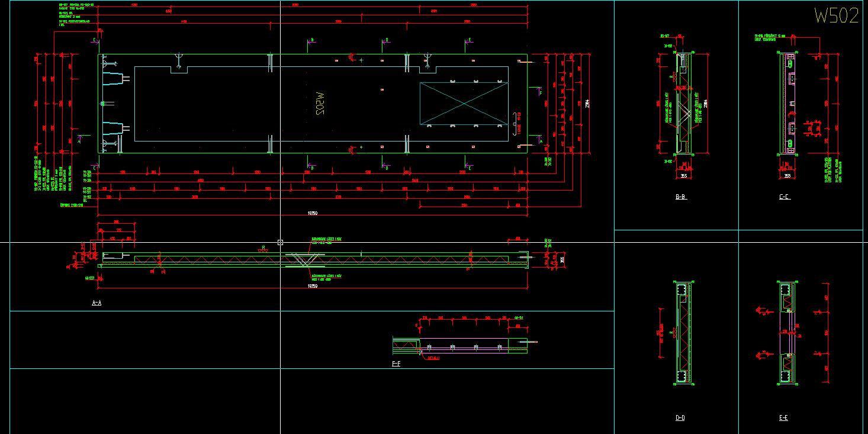Select the D-D section view label
868x434 pixels.
(680, 417)
